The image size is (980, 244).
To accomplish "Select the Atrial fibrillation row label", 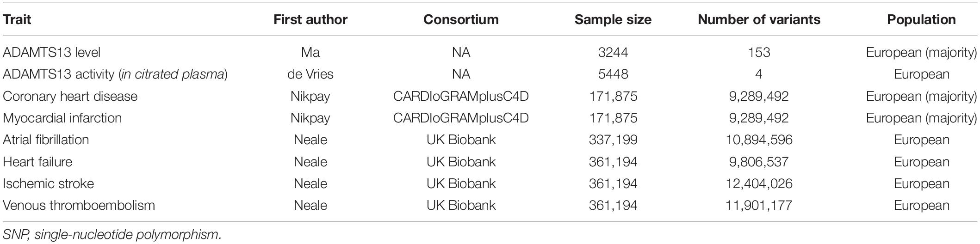I will (45, 140).
